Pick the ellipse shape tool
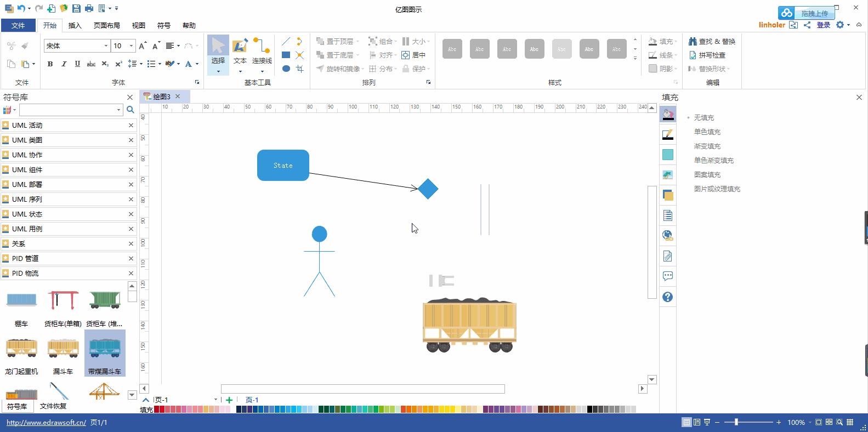Screen dimensions: 868x432 point(286,69)
